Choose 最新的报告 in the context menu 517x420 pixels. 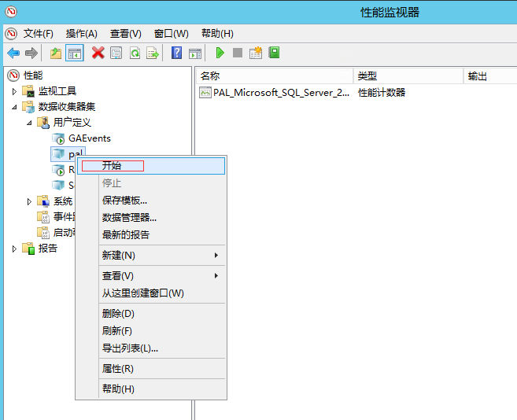(x=151, y=234)
